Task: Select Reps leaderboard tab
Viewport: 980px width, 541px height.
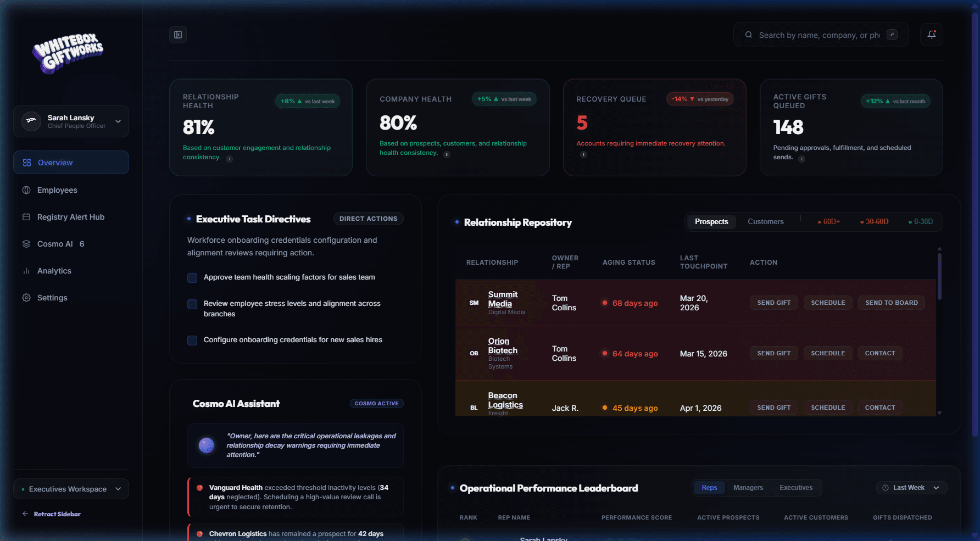Action: point(709,488)
